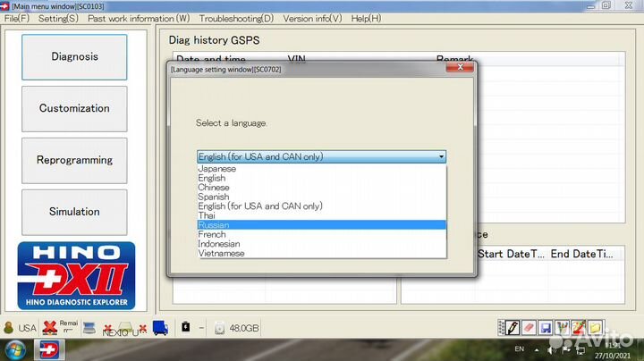Click the 48.0GB disk icon
644x361 pixels.
point(220,328)
